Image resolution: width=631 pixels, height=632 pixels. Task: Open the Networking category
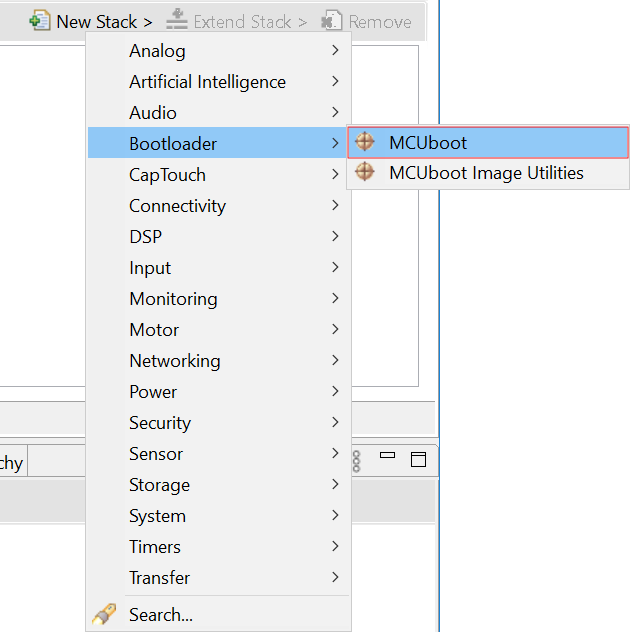218,360
